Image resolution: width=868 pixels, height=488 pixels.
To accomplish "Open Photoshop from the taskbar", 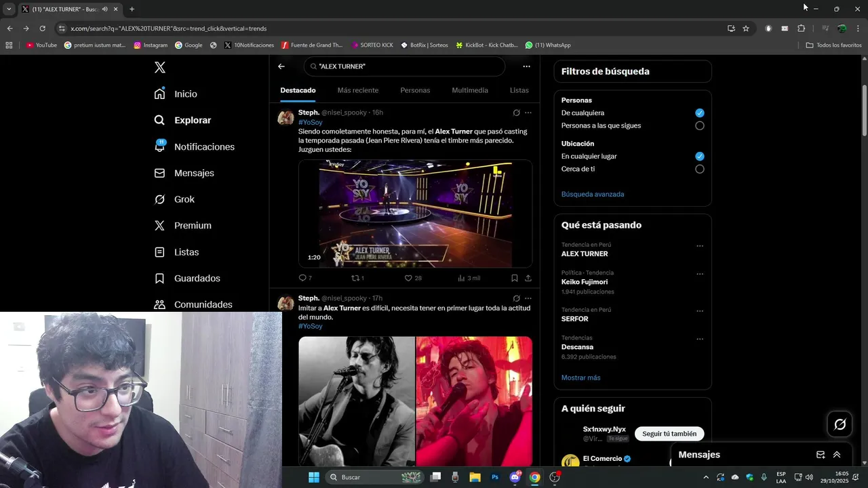I will 495,477.
